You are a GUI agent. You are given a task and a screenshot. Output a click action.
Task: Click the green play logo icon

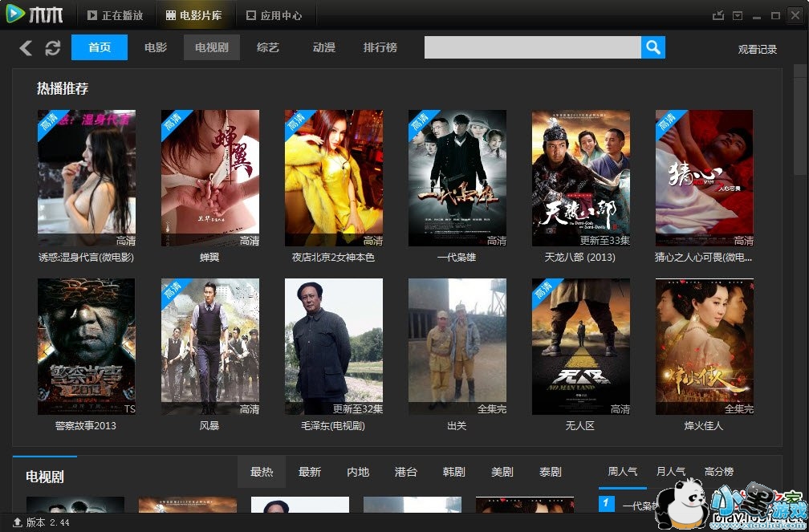15,14
